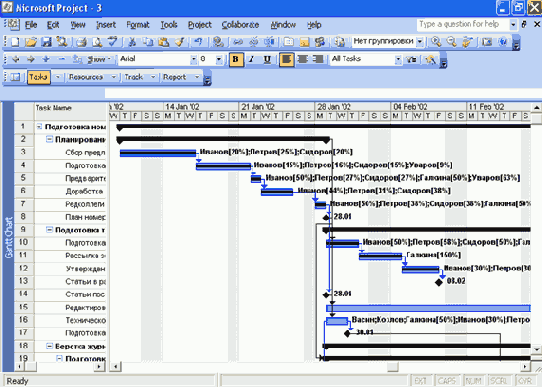The image size is (542, 387).
Task: Click the Undo arrow icon
Action: click(x=198, y=42)
